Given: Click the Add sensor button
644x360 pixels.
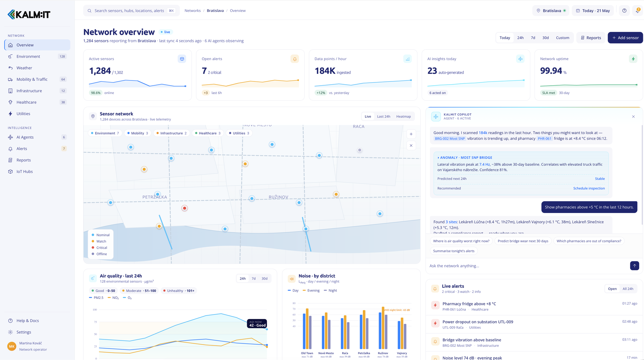Looking at the screenshot, I should (625, 38).
